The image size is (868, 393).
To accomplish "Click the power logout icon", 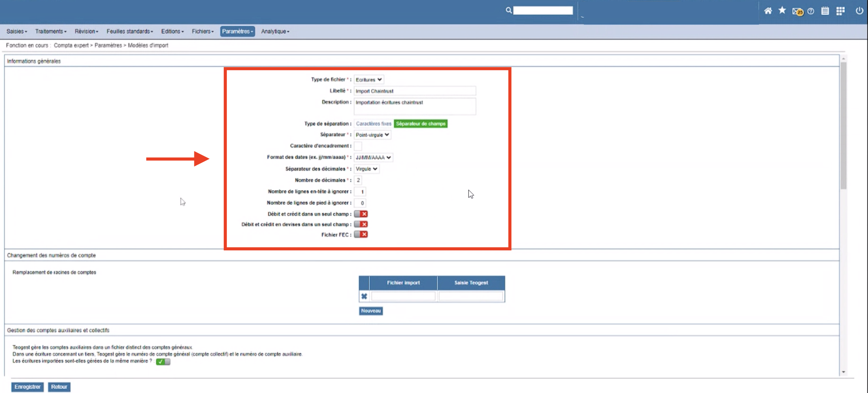I will click(859, 11).
